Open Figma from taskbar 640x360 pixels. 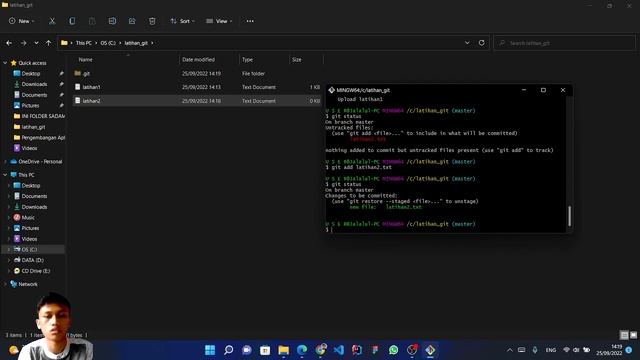click(x=375, y=350)
